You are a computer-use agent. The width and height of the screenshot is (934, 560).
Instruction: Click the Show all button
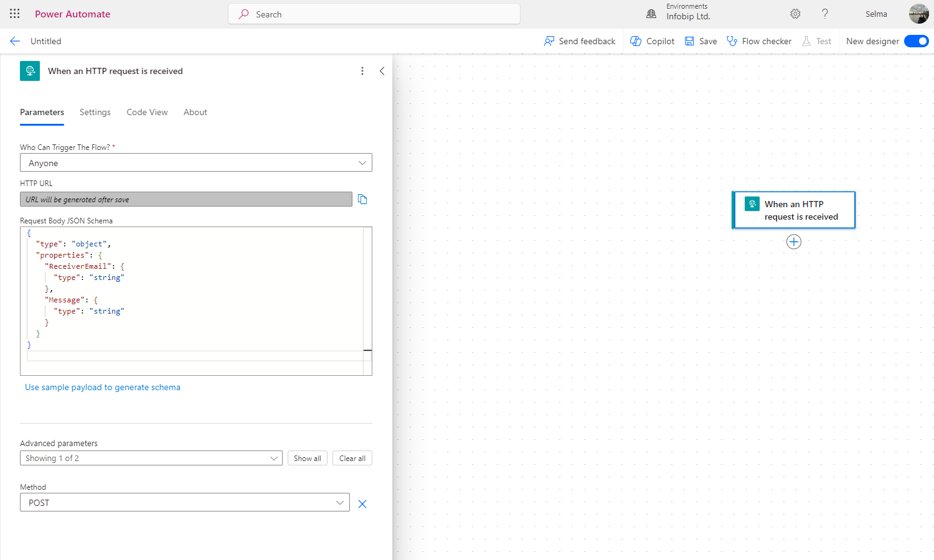(307, 458)
